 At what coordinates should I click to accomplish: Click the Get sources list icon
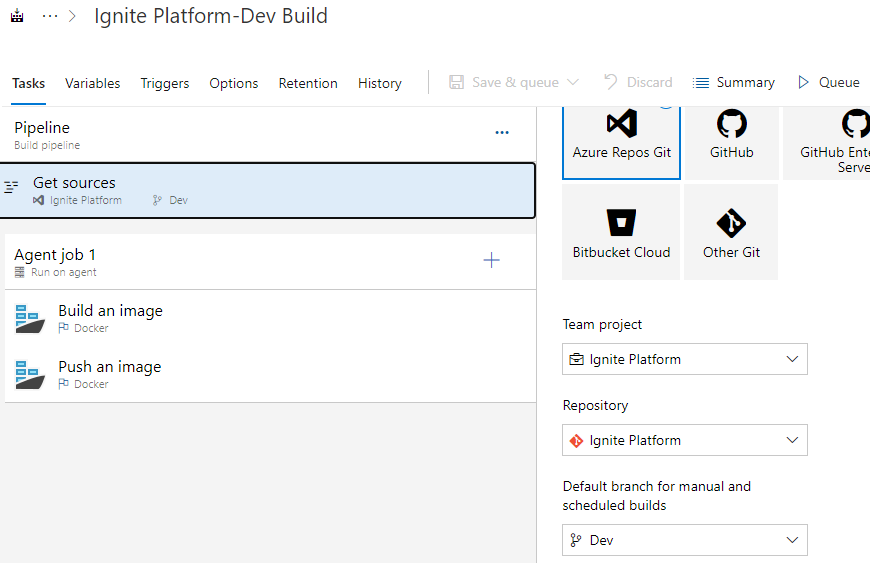pyautogui.click(x=11, y=187)
